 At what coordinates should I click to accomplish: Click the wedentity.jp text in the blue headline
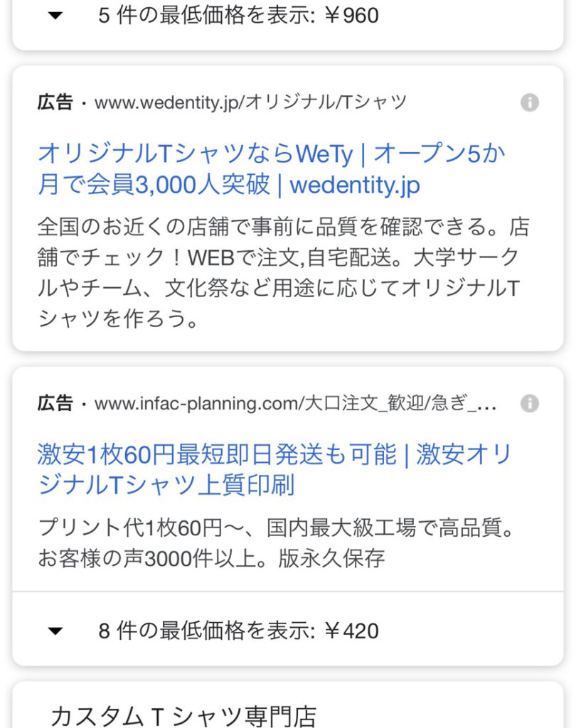coord(355,186)
